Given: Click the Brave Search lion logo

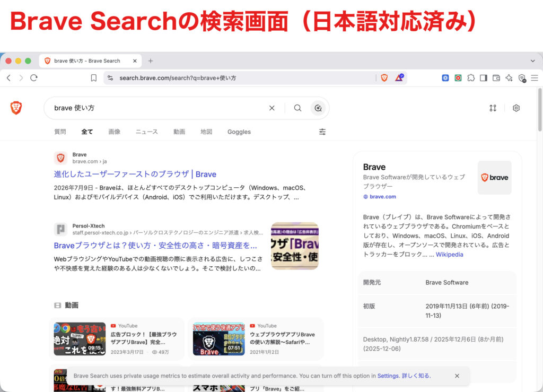Looking at the screenshot, I should (16, 108).
